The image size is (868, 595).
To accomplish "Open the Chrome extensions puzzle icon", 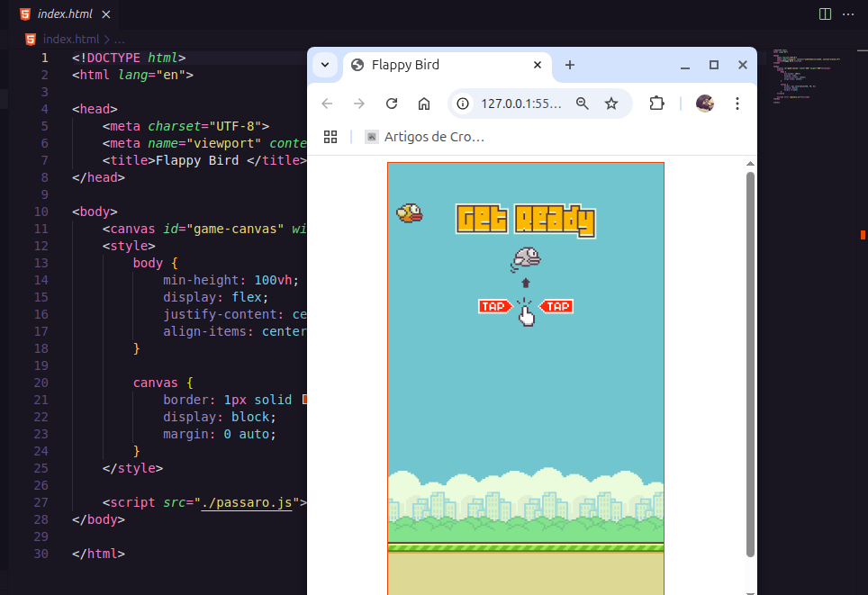I will tap(656, 104).
